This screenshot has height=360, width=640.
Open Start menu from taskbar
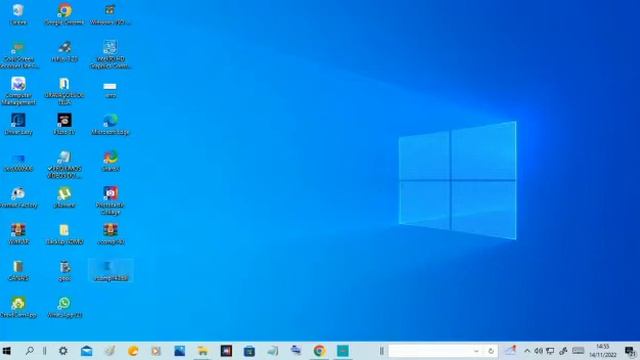click(x=7, y=351)
